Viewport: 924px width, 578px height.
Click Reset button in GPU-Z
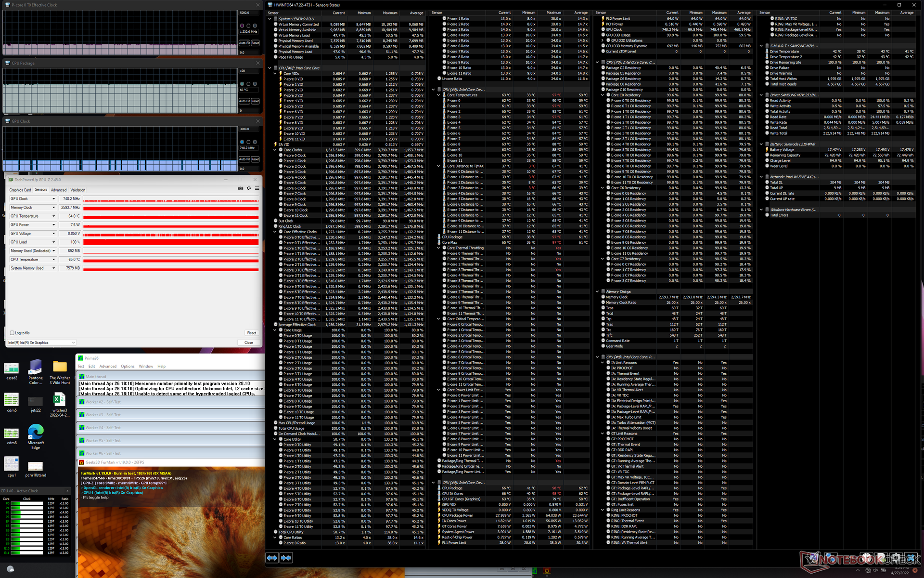251,333
